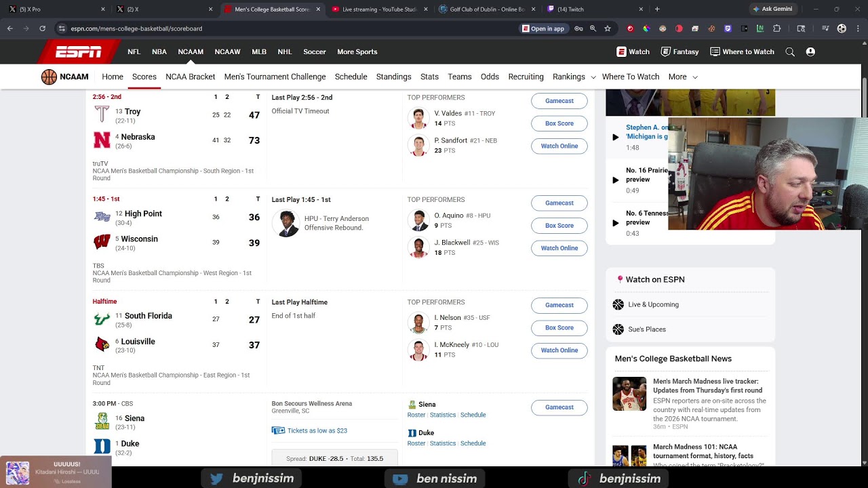868x488 pixels.
Task: Expand the More dropdown in NCAAM nav
Action: tap(683, 77)
